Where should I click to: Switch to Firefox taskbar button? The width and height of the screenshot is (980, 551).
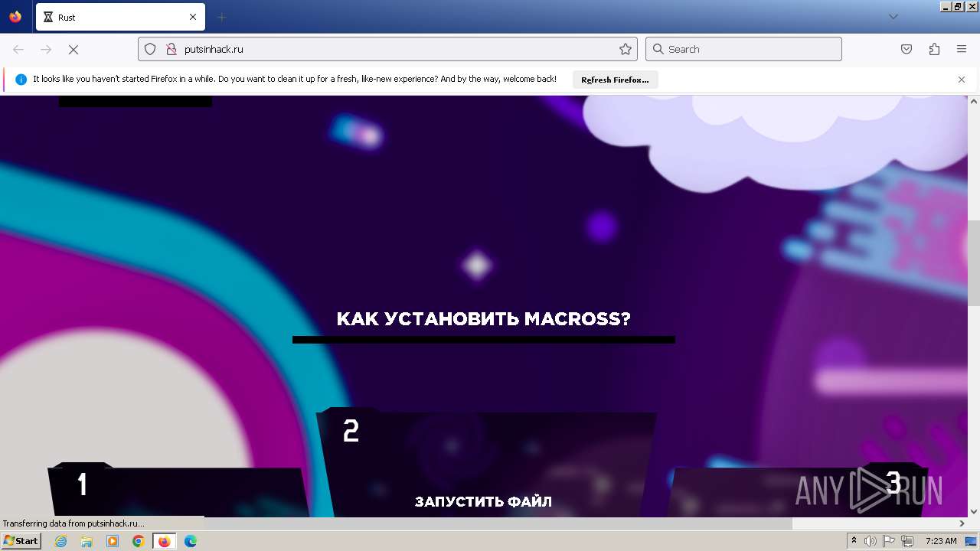164,541
